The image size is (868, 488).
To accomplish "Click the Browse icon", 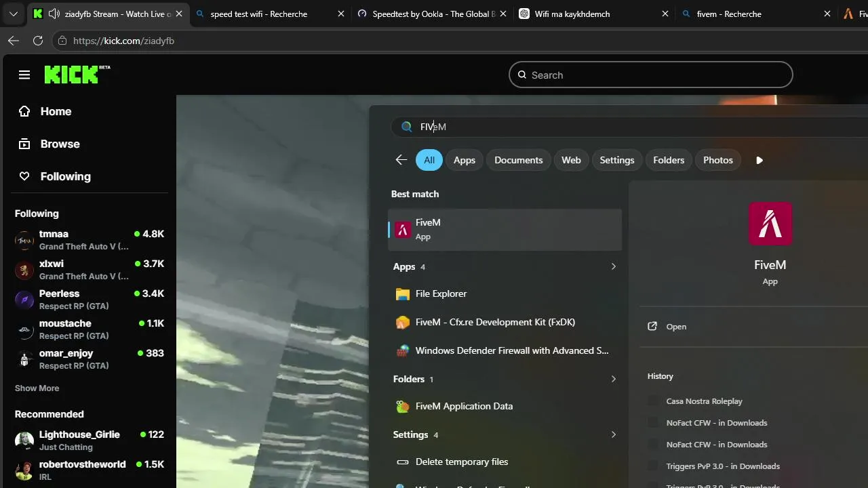I will tap(24, 144).
